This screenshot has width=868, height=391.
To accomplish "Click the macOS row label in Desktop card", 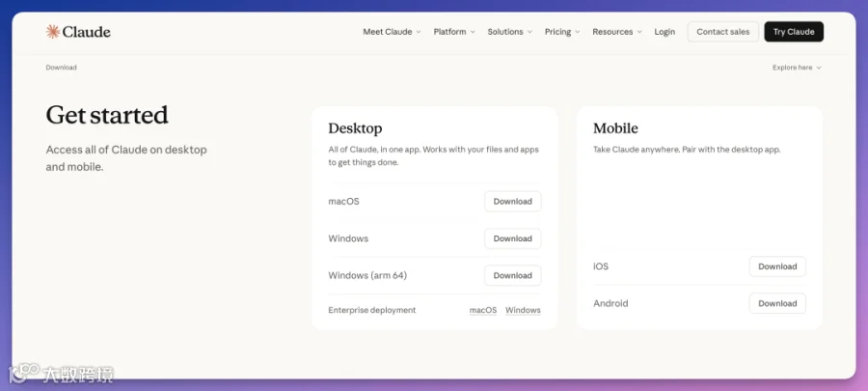I will click(343, 202).
